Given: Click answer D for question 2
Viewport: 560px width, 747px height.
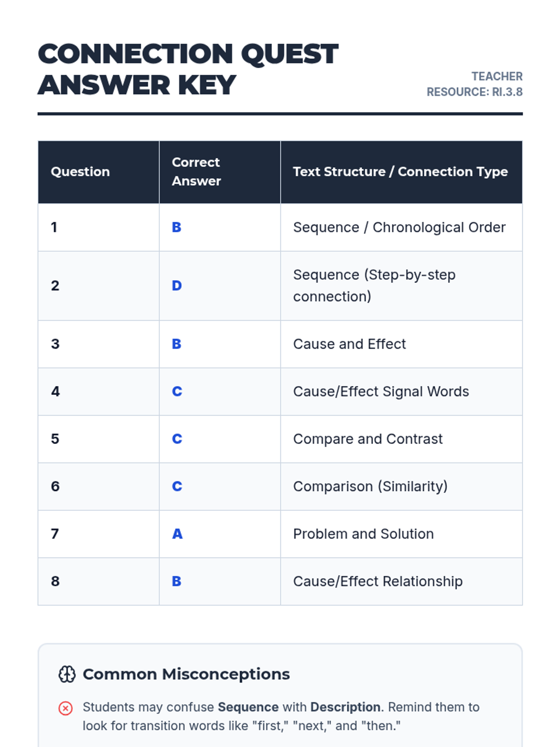Looking at the screenshot, I should (176, 286).
